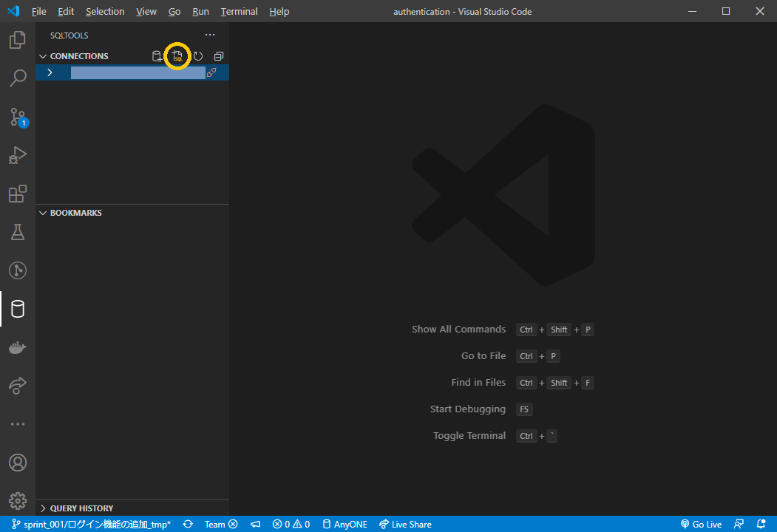This screenshot has height=532, width=777.
Task: Collapse the BOOKMARKS section
Action: coord(42,213)
